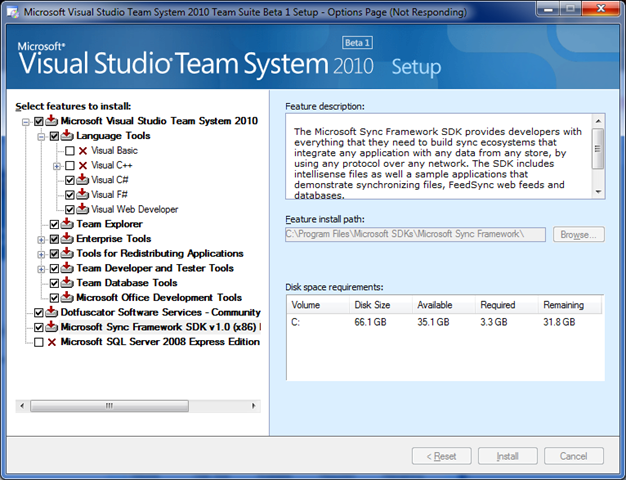626x480 pixels.
Task: Uncheck the Visual F# checkbox
Action: tap(70, 195)
